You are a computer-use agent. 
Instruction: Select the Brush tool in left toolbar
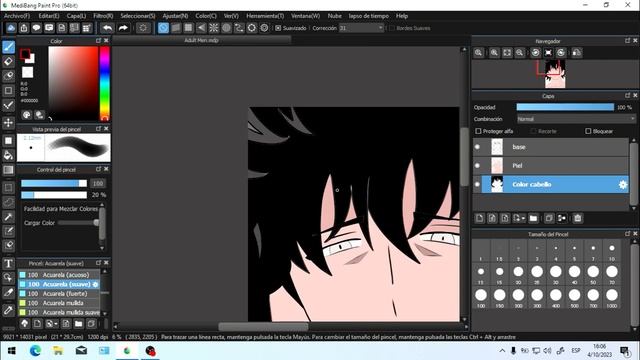click(9, 47)
